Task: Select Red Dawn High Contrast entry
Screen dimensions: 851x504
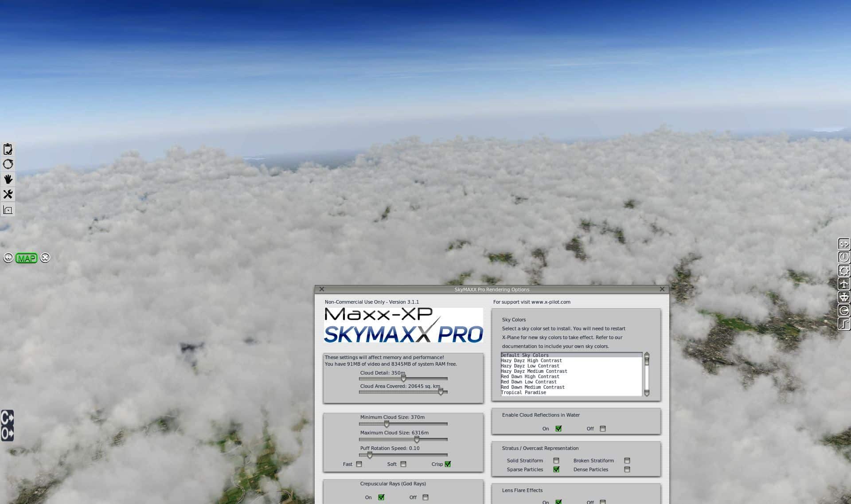Action: 530,376
